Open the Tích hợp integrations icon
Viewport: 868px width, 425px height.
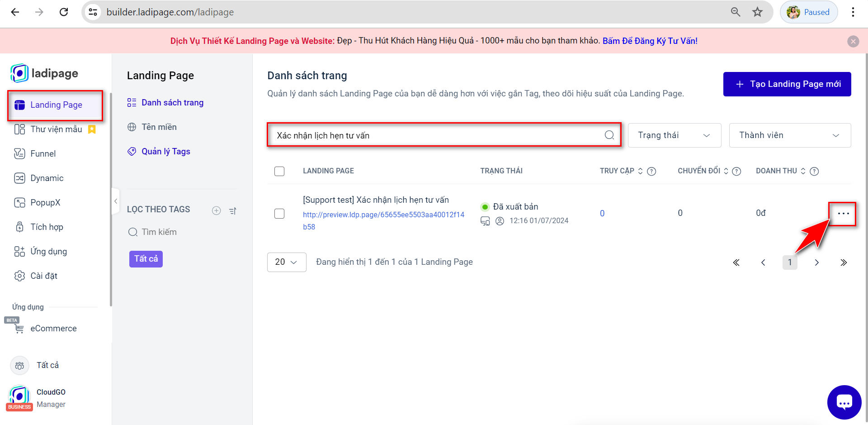pos(20,227)
